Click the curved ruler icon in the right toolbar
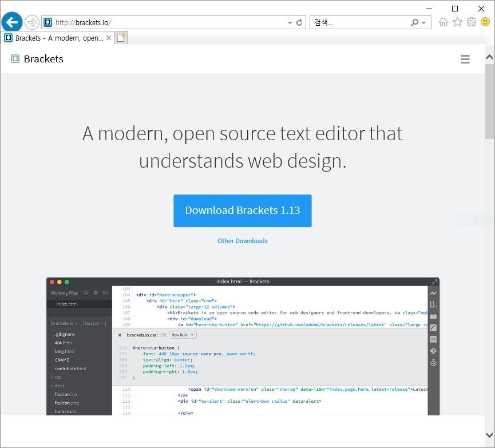This screenshot has width=495, height=448. tap(433, 328)
